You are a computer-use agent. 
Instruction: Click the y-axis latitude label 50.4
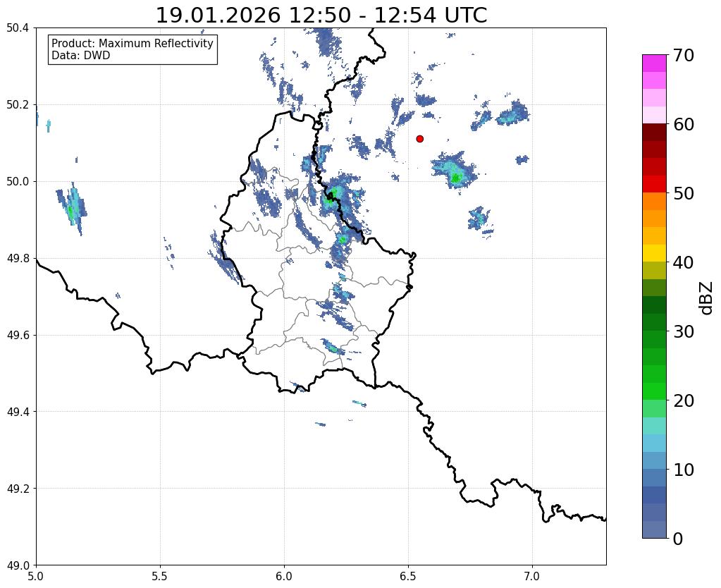[x=18, y=28]
